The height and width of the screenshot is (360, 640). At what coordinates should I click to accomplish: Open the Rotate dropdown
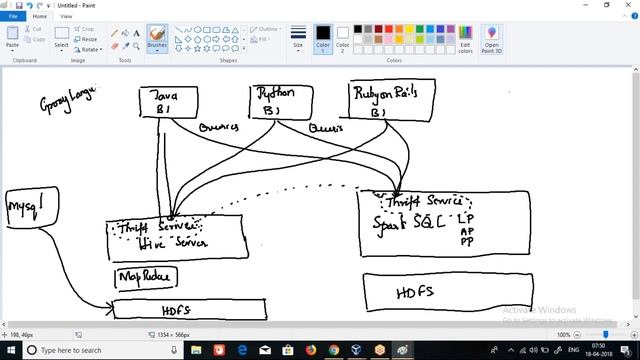[x=88, y=49]
